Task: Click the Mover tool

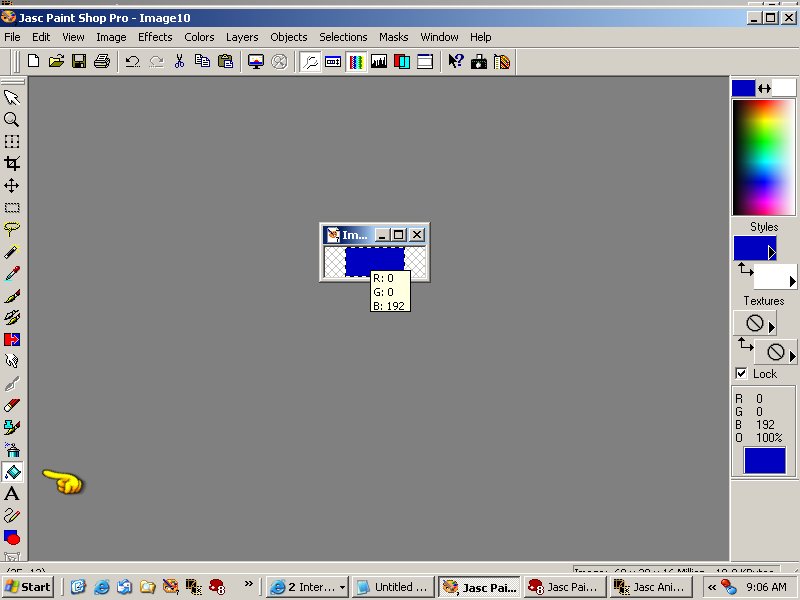Action: [x=12, y=185]
